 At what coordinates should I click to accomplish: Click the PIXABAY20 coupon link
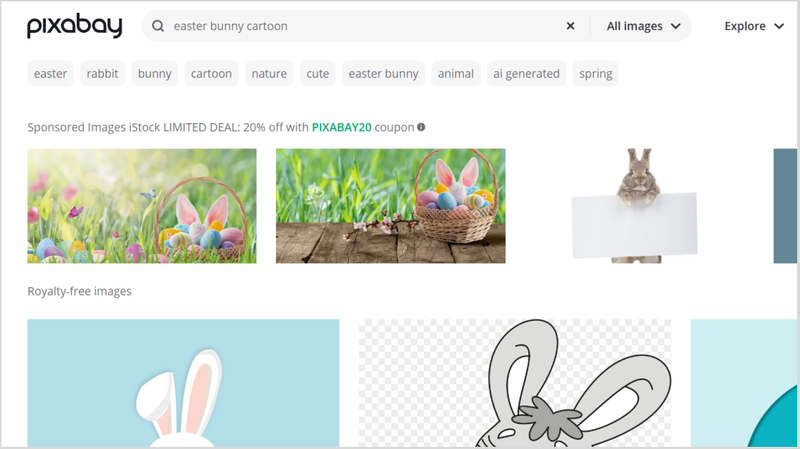pos(341,127)
